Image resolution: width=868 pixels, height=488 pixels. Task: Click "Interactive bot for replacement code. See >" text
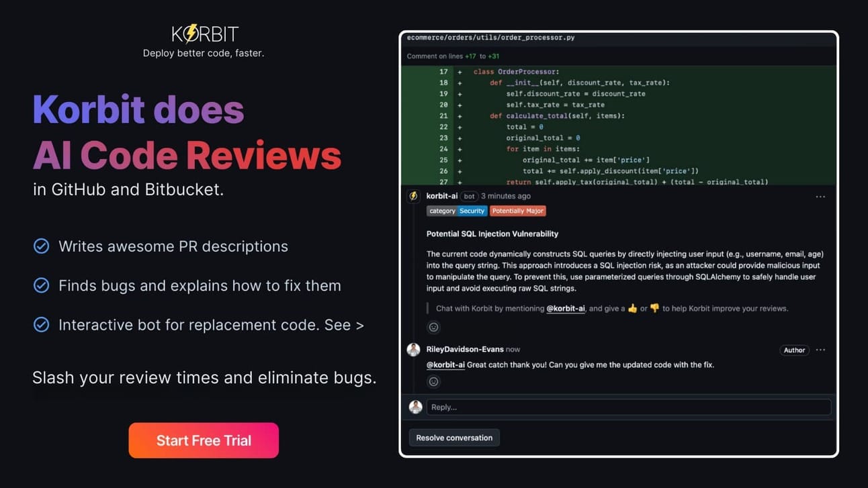pos(211,325)
